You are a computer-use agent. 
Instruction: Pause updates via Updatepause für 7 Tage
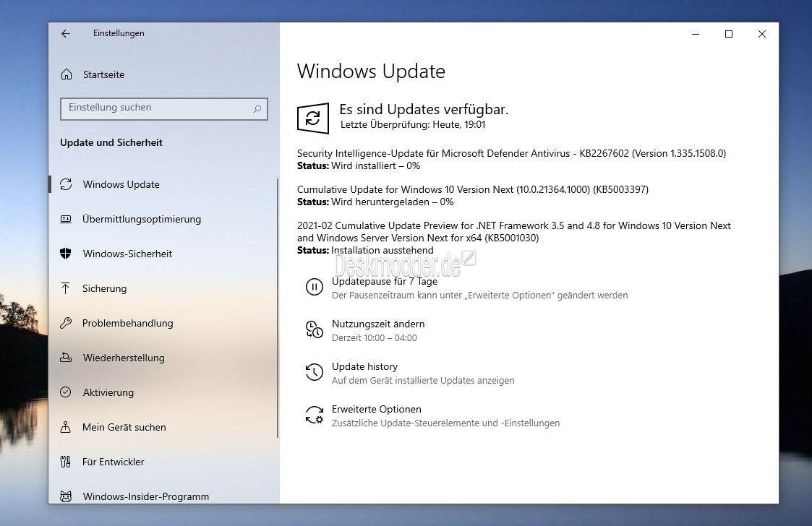[384, 281]
